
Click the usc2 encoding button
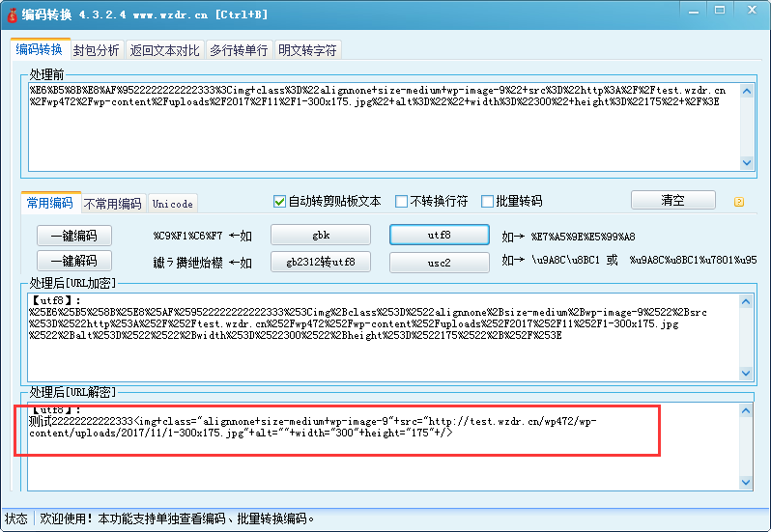click(440, 263)
